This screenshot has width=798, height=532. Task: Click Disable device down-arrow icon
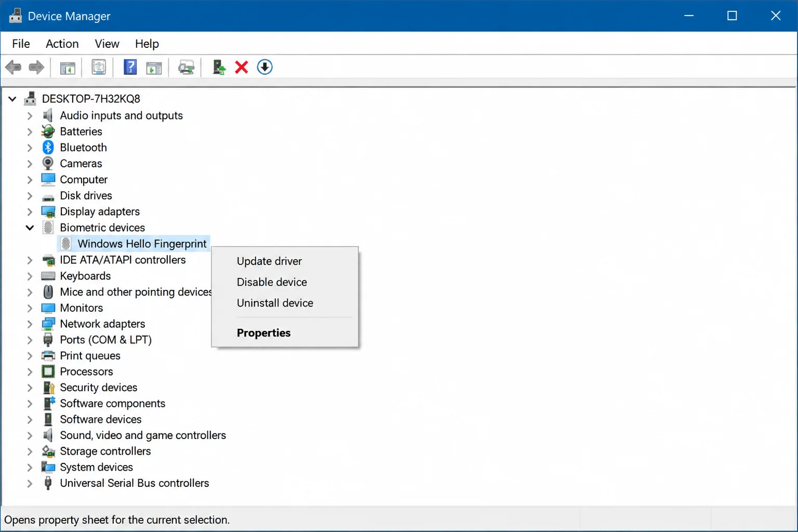[x=264, y=67]
